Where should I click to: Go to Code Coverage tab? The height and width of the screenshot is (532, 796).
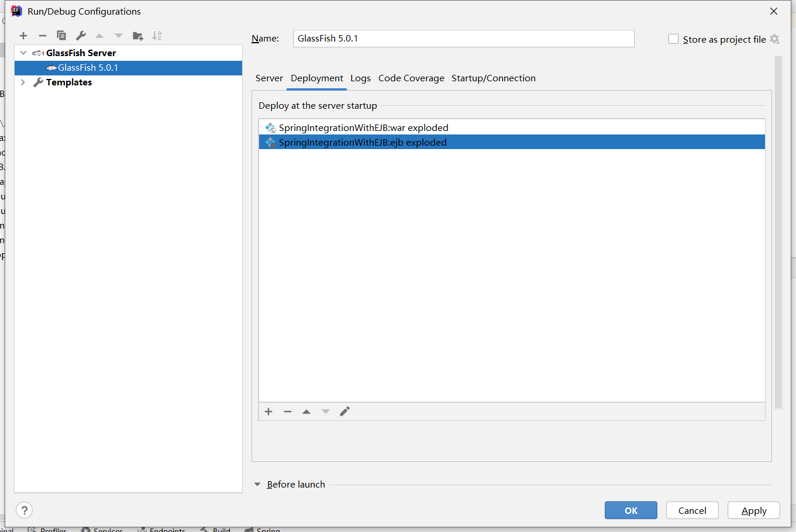point(411,78)
